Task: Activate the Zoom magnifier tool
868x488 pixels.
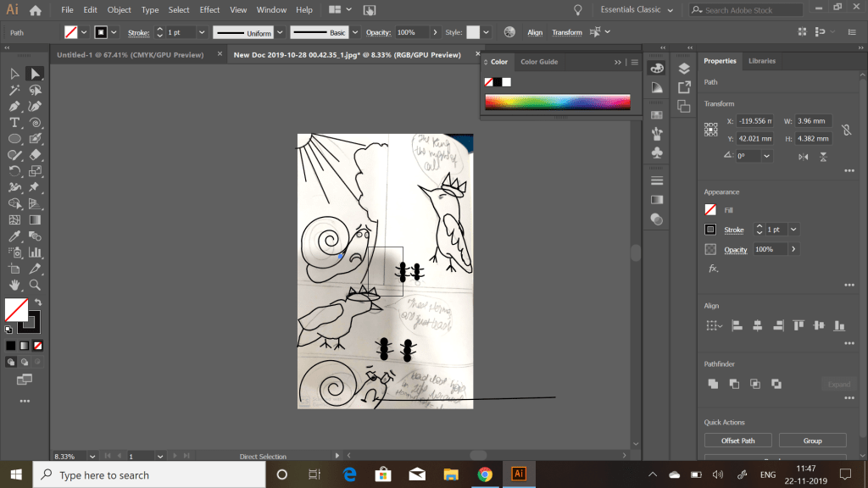Action: coord(35,284)
